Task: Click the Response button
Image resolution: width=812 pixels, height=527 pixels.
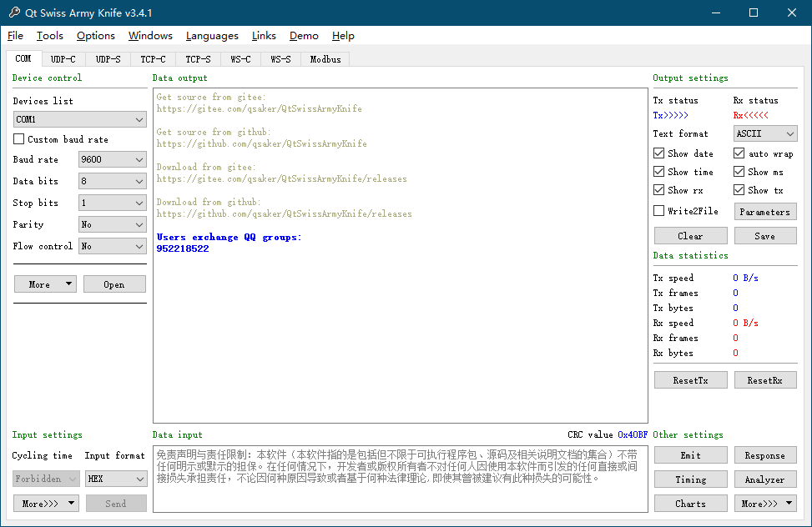Action: pyautogui.click(x=765, y=455)
